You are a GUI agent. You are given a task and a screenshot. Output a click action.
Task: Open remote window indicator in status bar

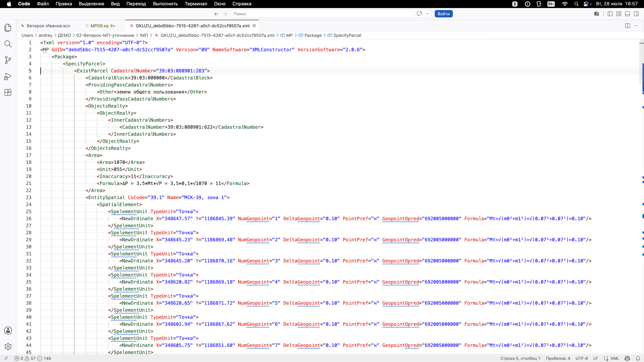(6, 358)
